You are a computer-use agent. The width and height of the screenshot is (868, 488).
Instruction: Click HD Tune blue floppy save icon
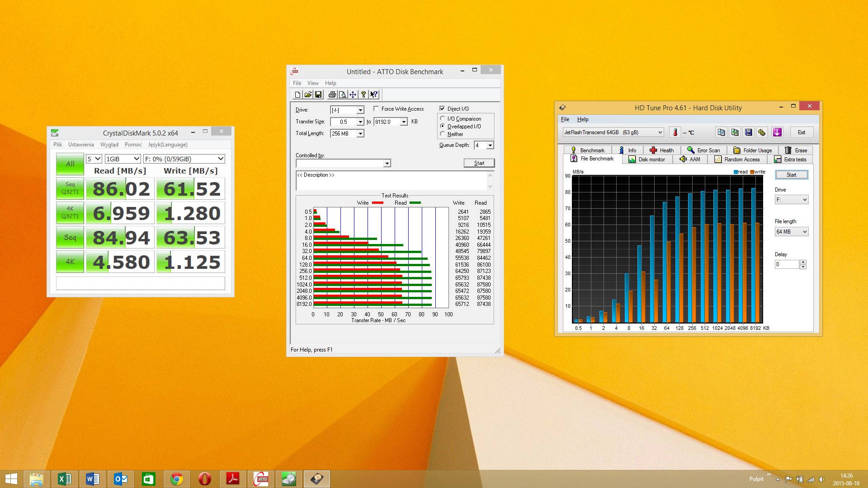point(749,132)
